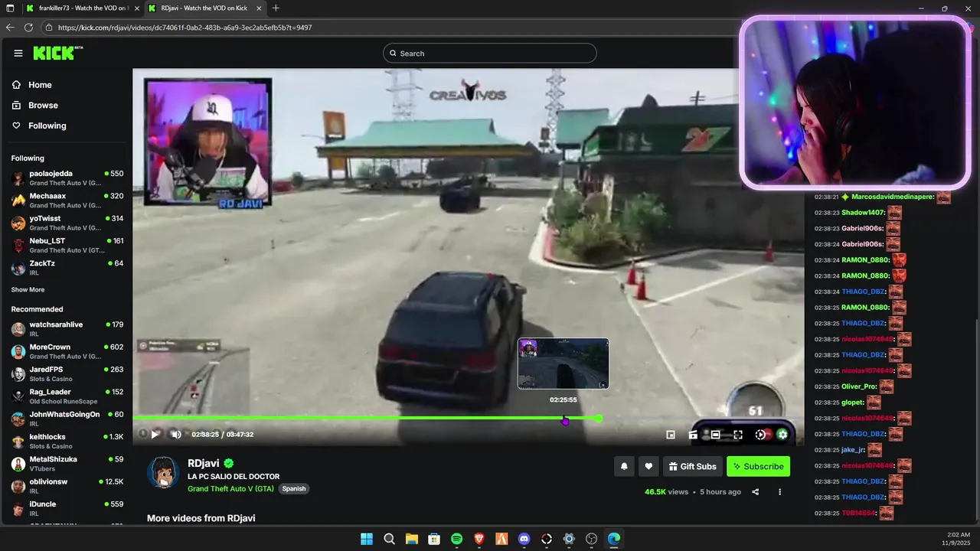Open recommended channel Rag_Leader

(67, 396)
